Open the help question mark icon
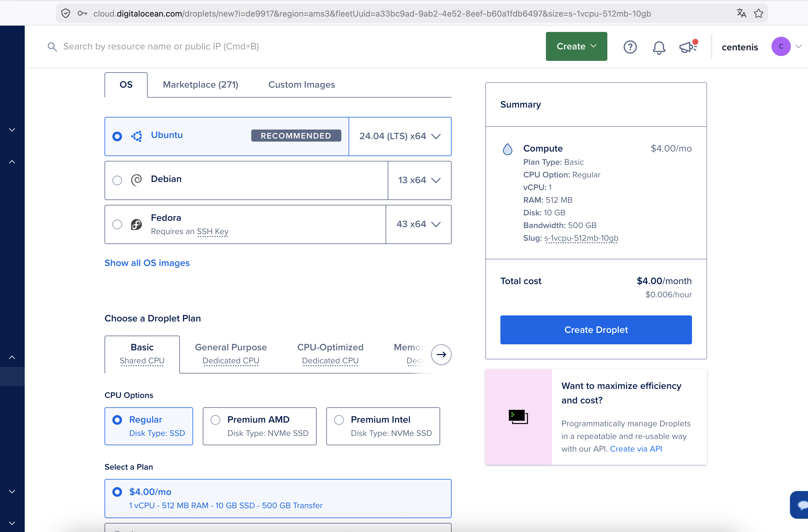The height and width of the screenshot is (532, 808). pos(630,47)
